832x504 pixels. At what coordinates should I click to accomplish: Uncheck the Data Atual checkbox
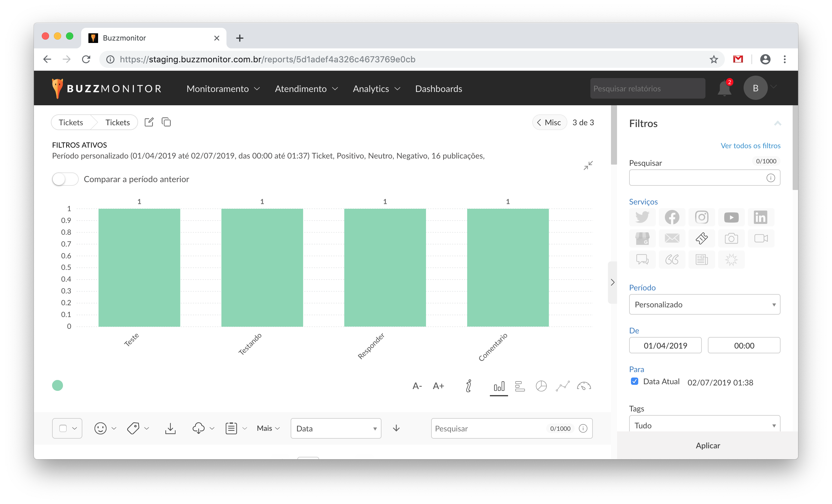coord(635,381)
